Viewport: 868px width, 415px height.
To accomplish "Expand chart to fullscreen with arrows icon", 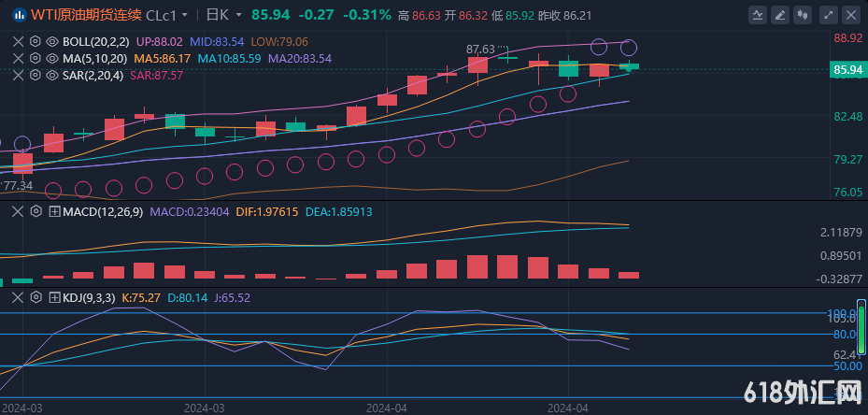I will pyautogui.click(x=828, y=15).
